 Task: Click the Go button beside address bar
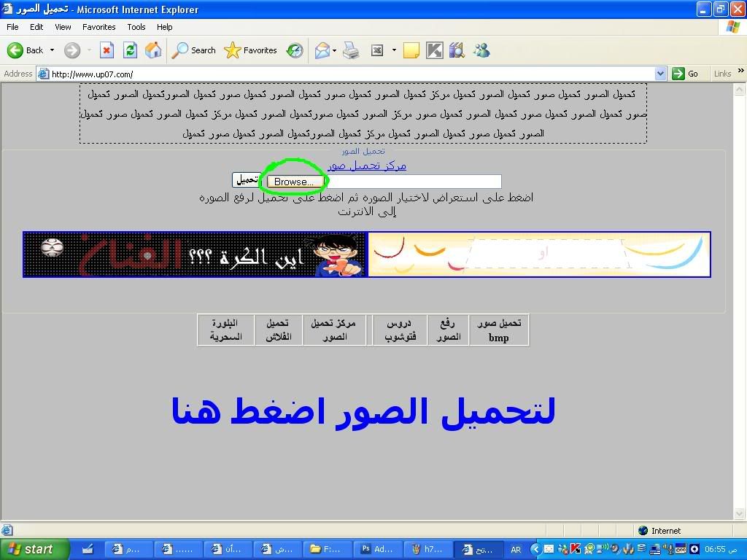686,74
